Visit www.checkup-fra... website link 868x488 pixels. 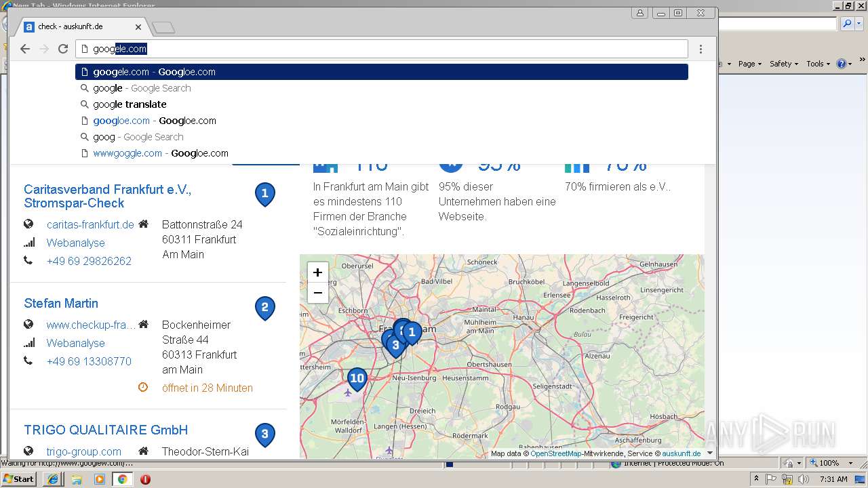pos(91,325)
